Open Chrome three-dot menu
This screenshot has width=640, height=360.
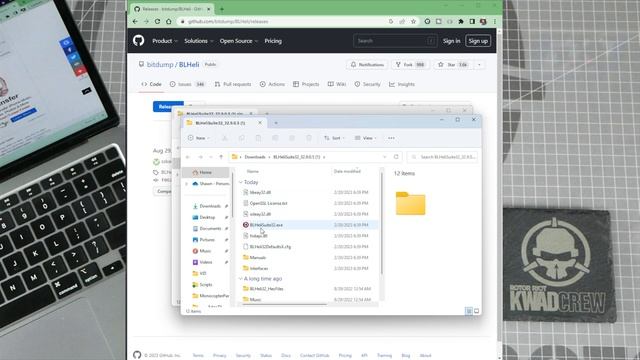(494, 21)
